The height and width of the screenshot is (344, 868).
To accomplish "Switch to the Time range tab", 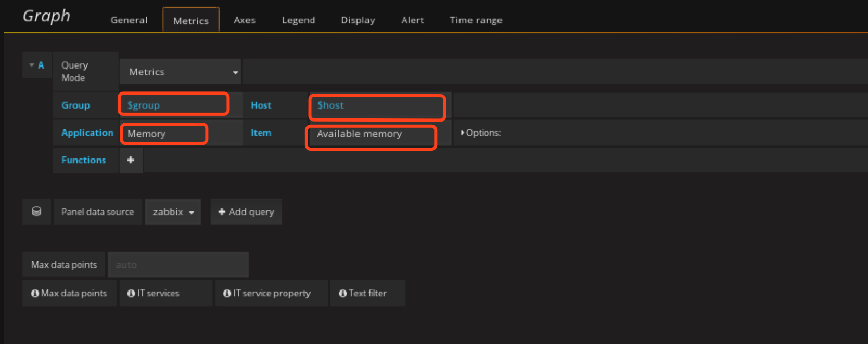I will 476,20.
